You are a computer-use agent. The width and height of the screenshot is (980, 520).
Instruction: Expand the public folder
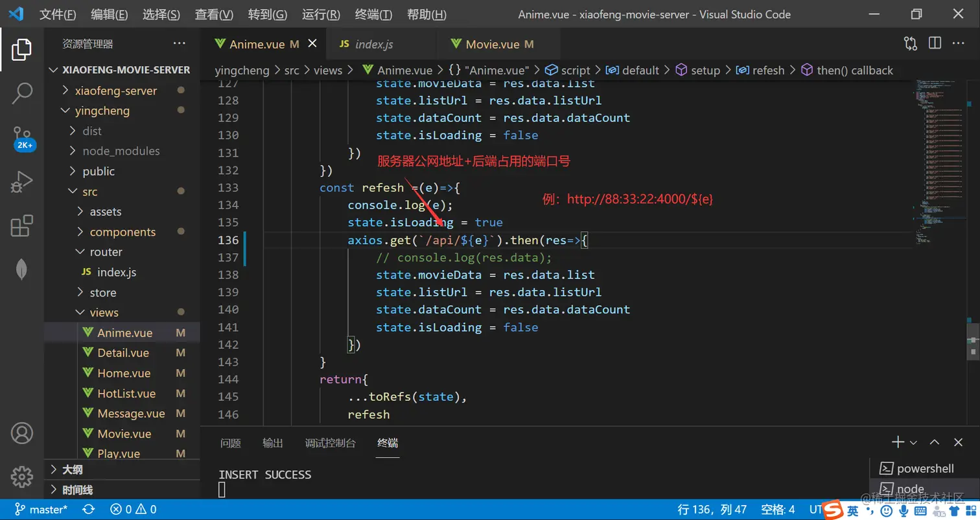[x=122, y=171]
